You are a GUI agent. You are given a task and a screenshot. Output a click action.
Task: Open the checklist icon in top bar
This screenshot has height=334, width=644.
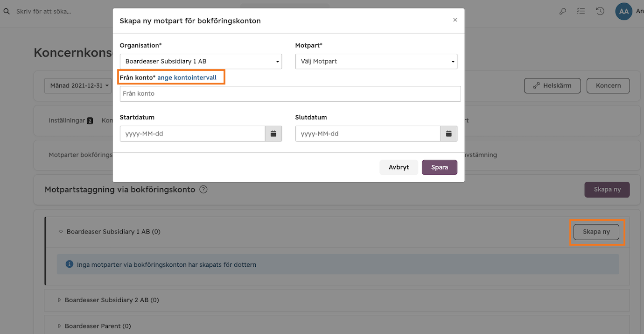[x=581, y=11]
